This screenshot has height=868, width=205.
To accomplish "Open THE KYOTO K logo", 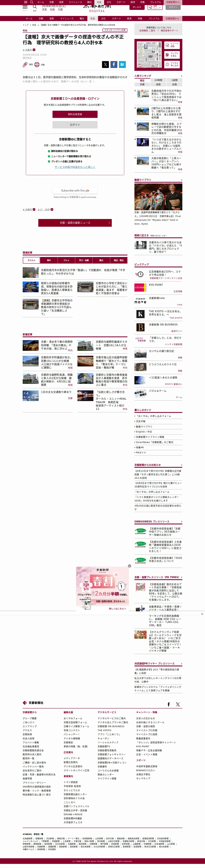I will pyautogui.click(x=140, y=314).
